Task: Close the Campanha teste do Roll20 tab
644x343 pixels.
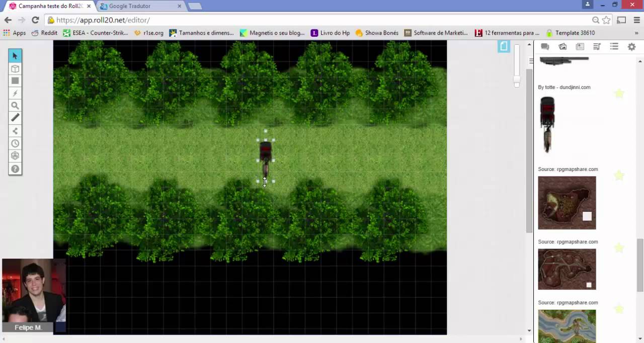Action: 89,6
